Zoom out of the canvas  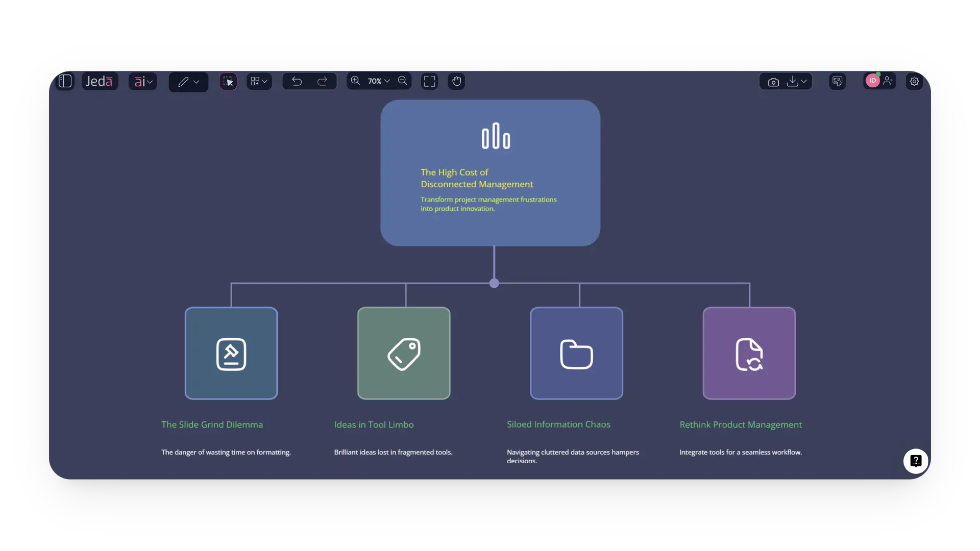pyautogui.click(x=403, y=81)
